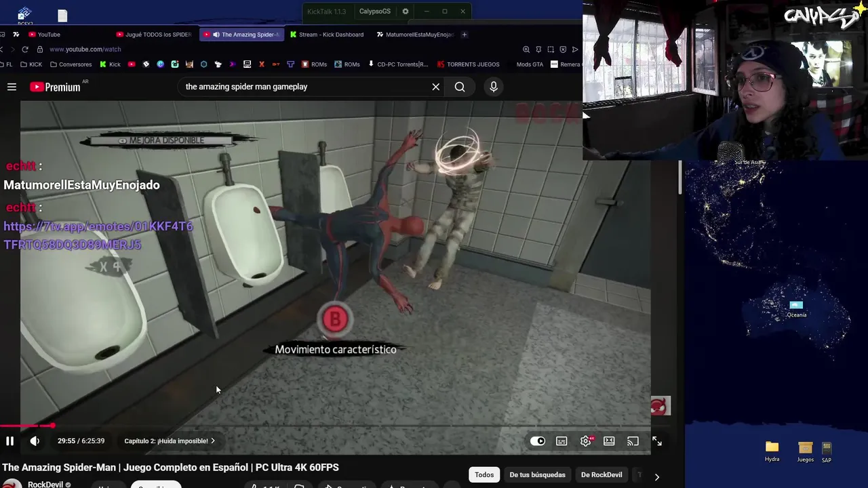The image size is (868, 488).
Task: Open the YouTube icon bookmark
Action: tap(132, 64)
